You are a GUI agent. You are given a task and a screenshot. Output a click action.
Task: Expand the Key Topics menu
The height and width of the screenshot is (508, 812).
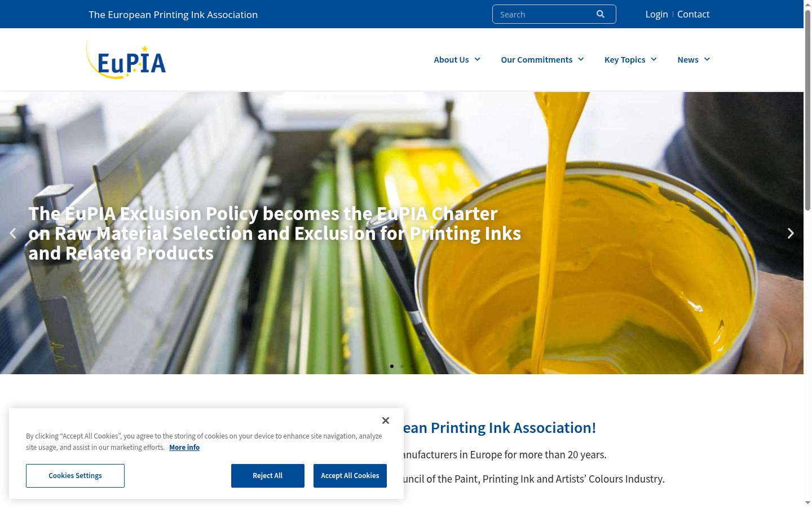(631, 59)
